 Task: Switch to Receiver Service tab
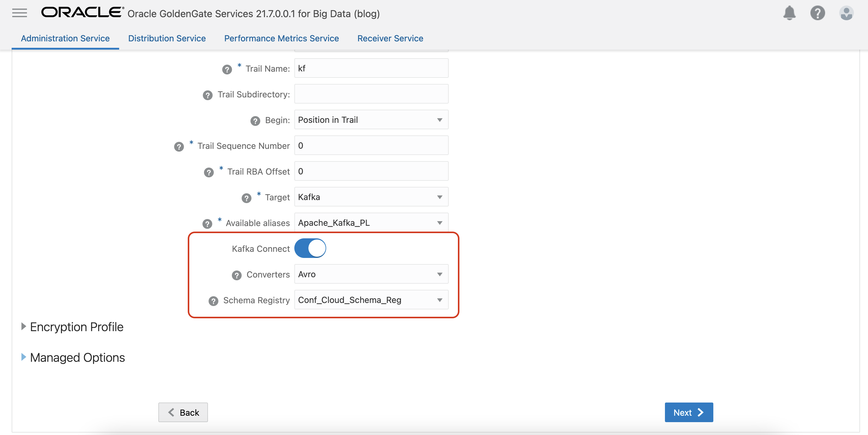pyautogui.click(x=390, y=38)
